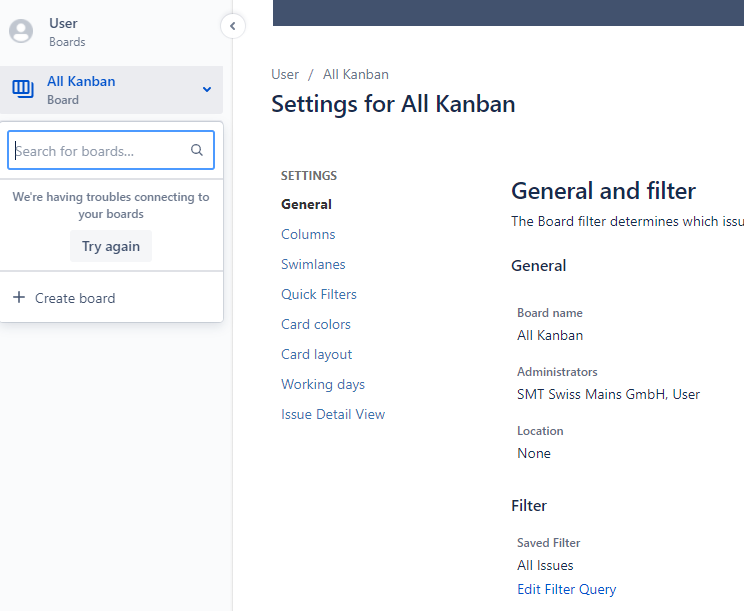744x611 pixels.
Task: Click the magnifier icon in board search
Action: 197,150
